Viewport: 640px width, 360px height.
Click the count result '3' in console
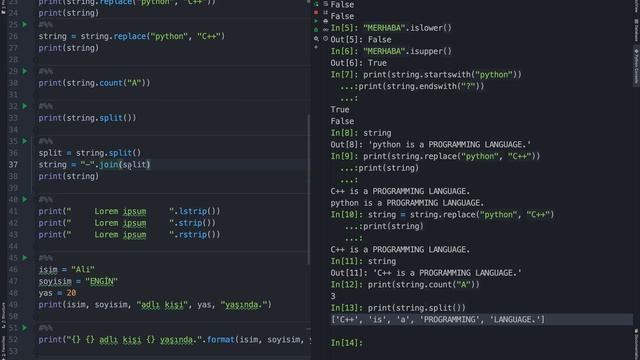click(333, 296)
